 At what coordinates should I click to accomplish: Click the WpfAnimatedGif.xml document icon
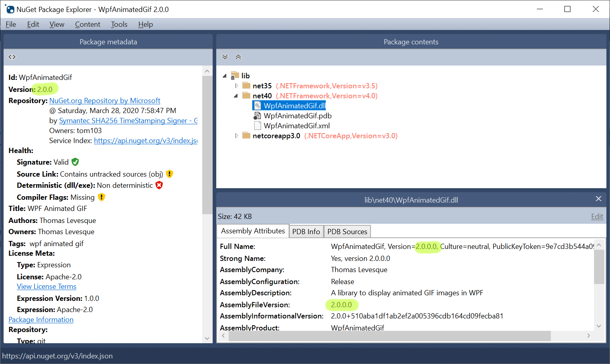pyautogui.click(x=257, y=125)
